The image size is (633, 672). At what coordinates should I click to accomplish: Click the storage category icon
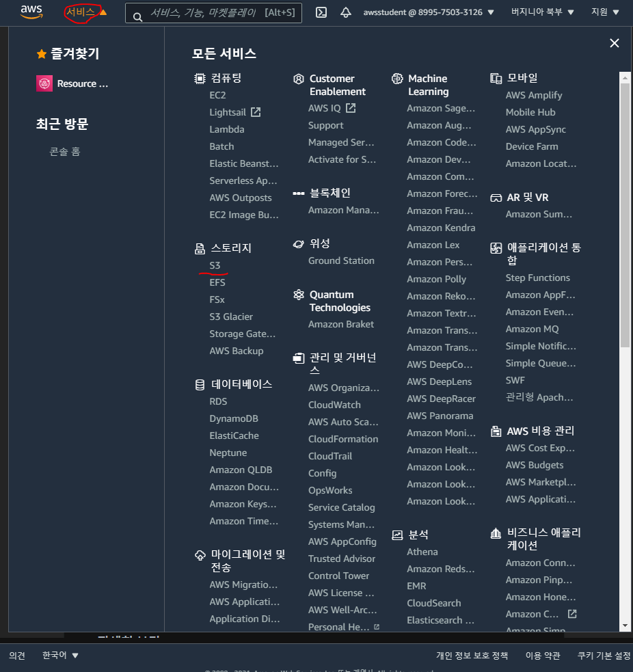tap(200, 249)
